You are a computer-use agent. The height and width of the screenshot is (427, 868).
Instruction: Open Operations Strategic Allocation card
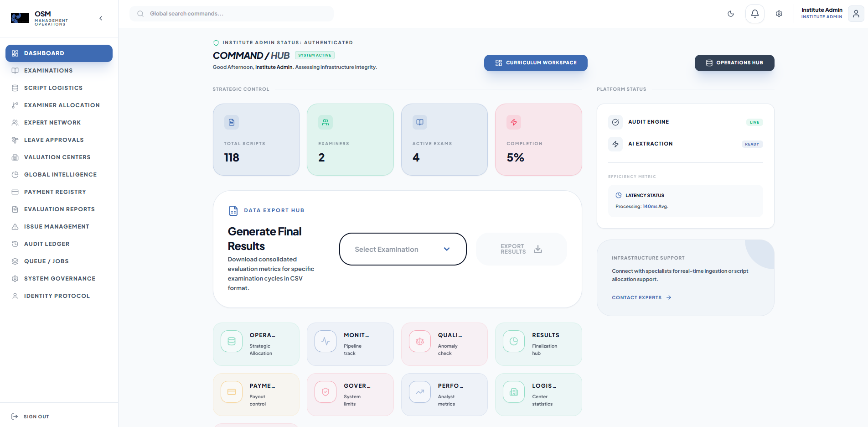click(x=256, y=344)
